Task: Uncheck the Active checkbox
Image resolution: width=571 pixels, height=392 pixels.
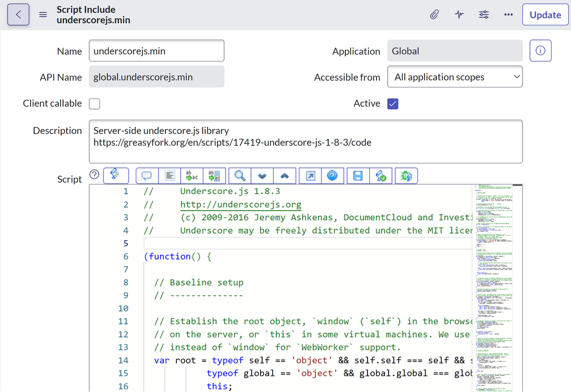Action: [393, 104]
